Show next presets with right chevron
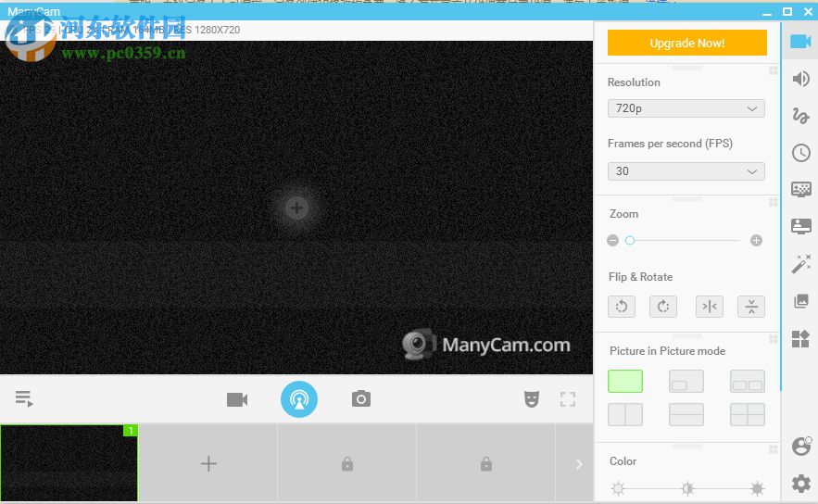 [577, 464]
